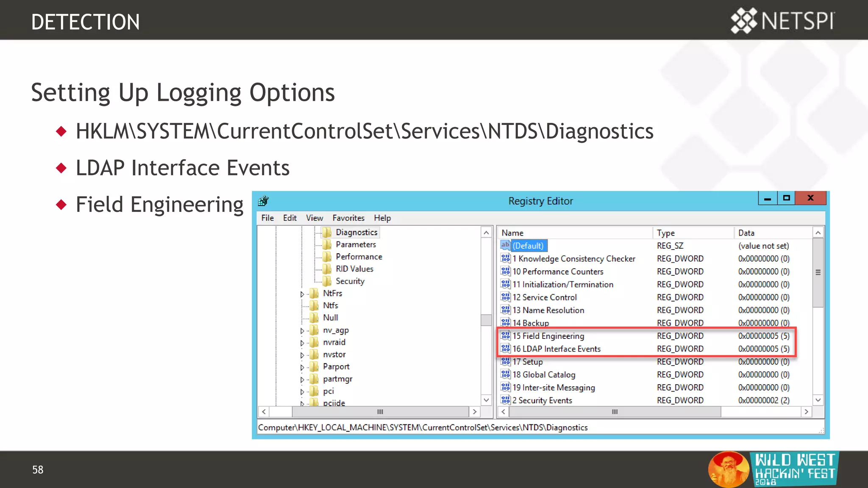The height and width of the screenshot is (488, 868).
Task: Sort values by the Data column header
Action: point(773,233)
